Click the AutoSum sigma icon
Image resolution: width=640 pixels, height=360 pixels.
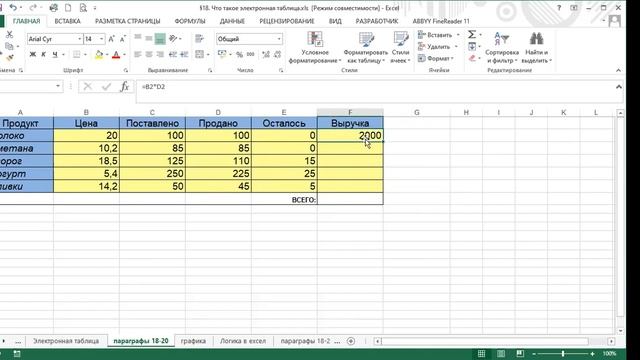point(472,35)
